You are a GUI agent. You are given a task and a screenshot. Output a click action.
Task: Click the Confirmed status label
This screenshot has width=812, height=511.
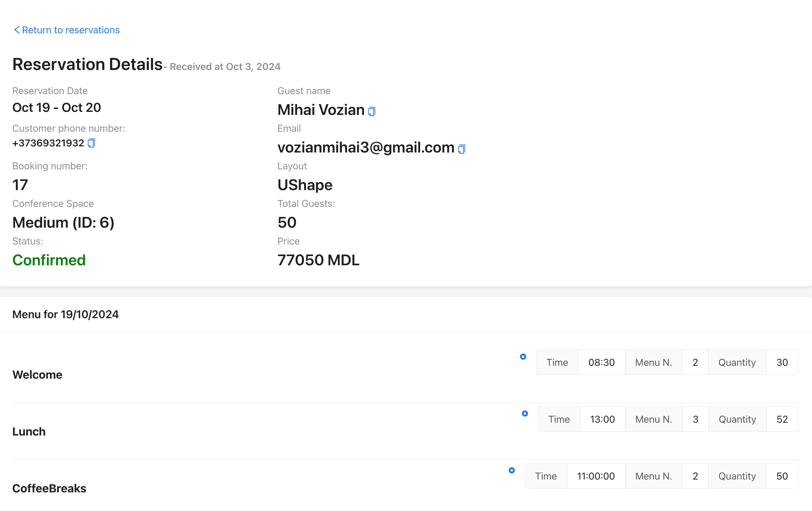point(50,259)
